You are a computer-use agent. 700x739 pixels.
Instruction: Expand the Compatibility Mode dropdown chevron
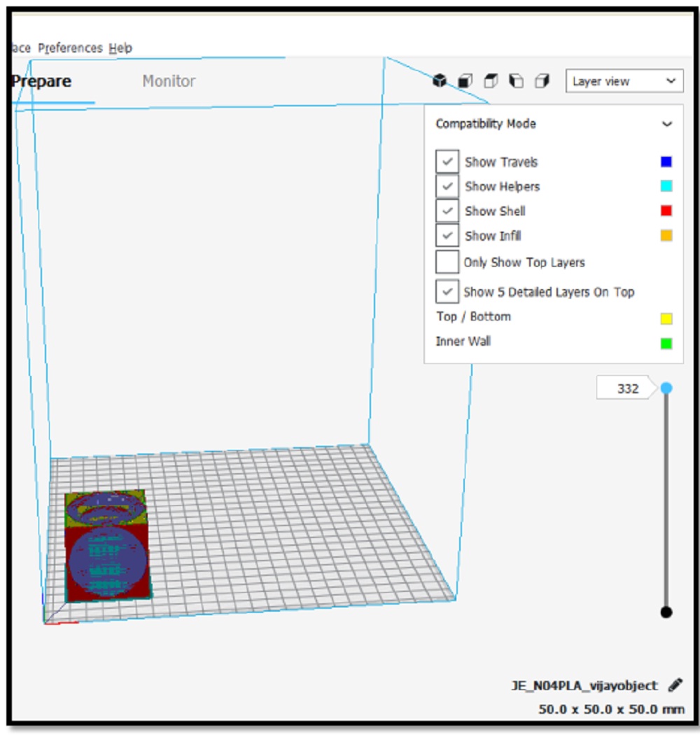tap(667, 124)
